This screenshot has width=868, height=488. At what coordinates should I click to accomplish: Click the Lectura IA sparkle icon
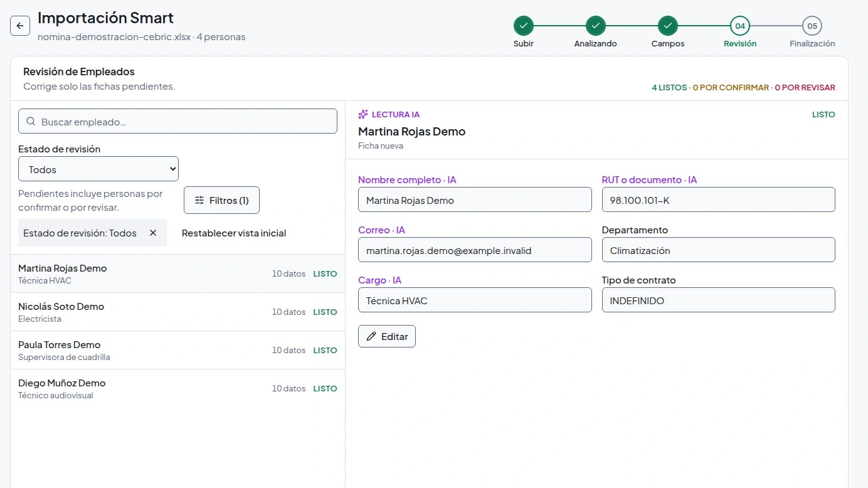363,114
